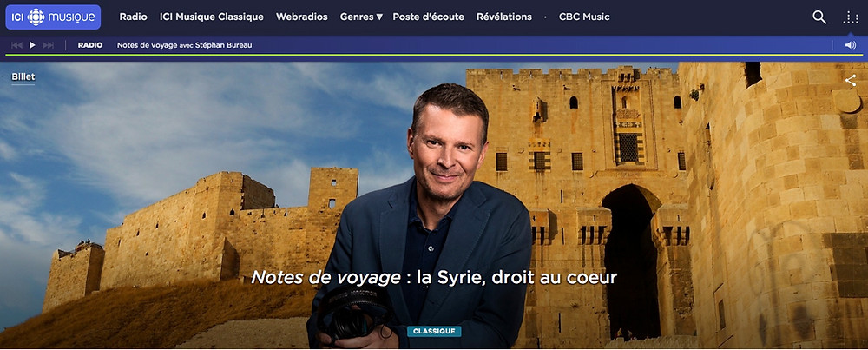Image resolution: width=868 pixels, height=350 pixels.
Task: Share this article via share icon
Action: 851,80
